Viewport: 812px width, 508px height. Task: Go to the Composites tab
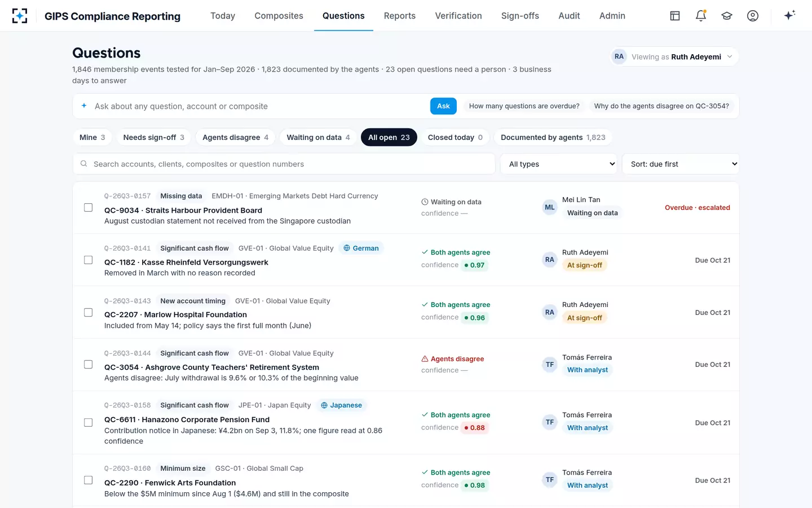[x=279, y=16]
